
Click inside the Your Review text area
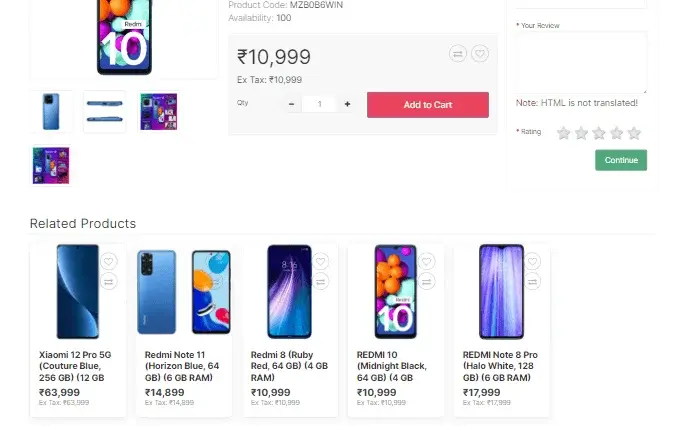[581, 62]
